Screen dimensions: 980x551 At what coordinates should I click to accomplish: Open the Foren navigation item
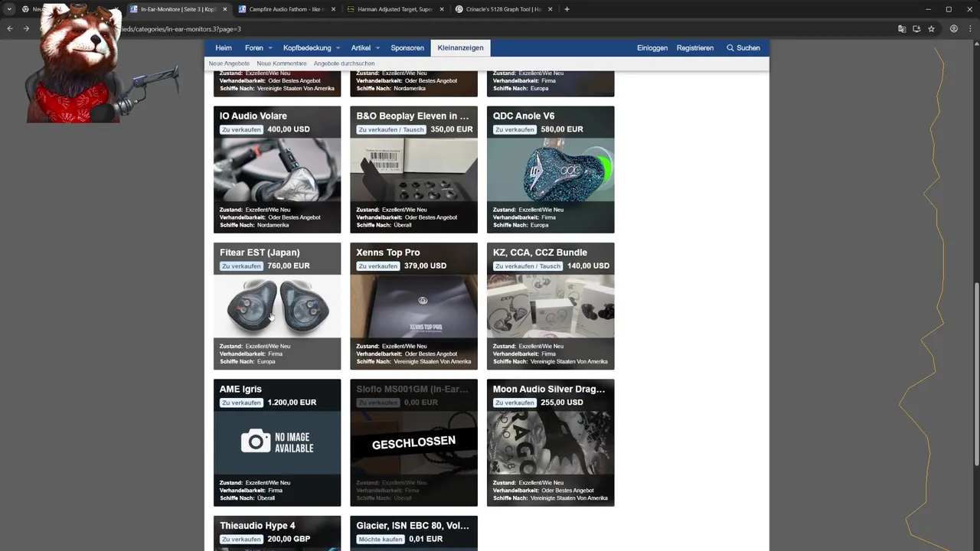coord(253,47)
